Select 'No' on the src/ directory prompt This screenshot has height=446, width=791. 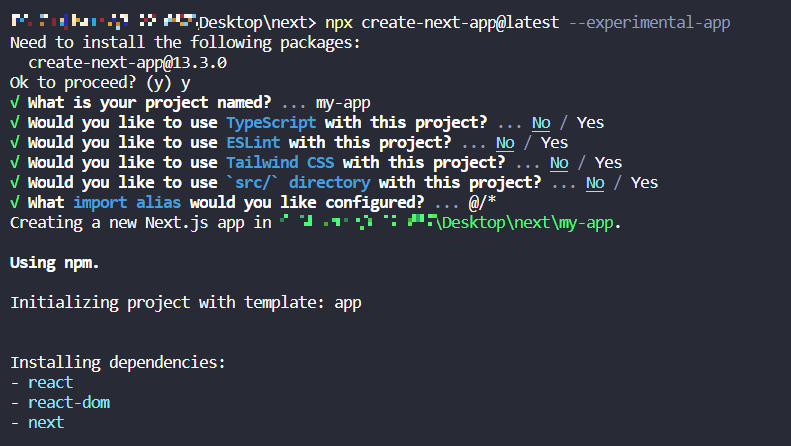point(595,183)
